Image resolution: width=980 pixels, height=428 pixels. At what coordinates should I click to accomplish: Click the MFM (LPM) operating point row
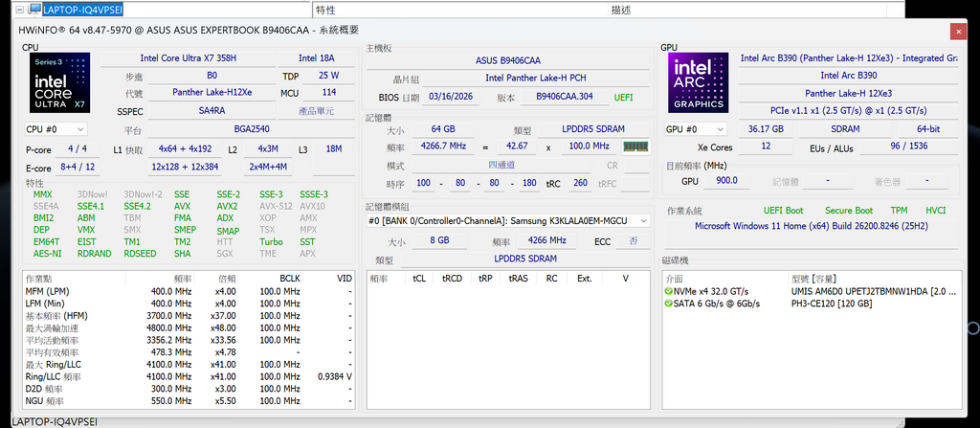(x=189, y=292)
